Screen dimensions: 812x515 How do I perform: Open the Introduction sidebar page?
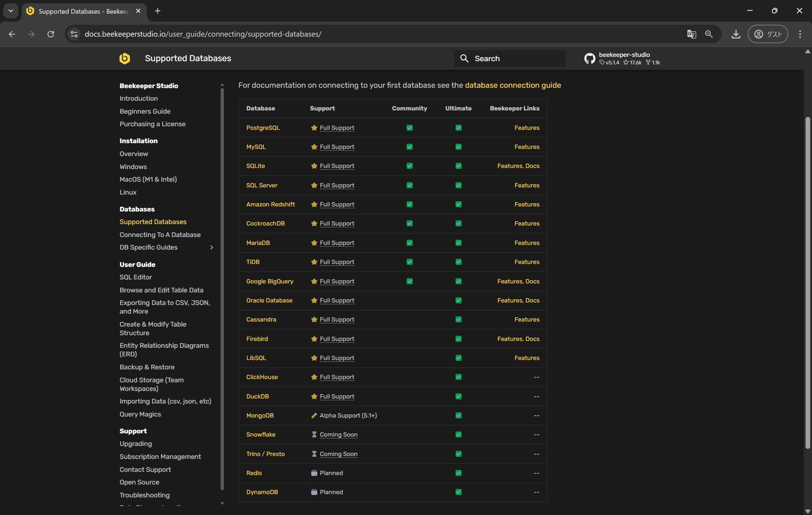139,99
